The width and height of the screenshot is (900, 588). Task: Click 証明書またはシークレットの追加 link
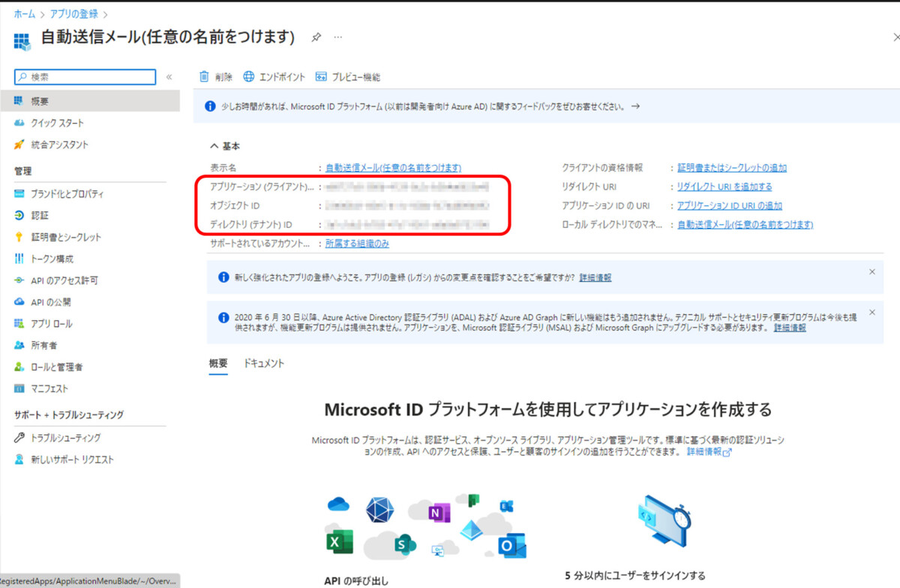(731, 168)
